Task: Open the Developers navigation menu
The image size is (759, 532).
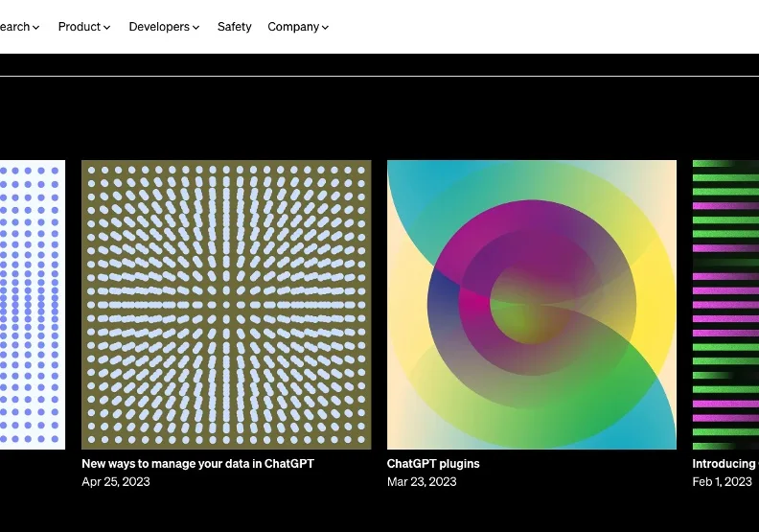Action: pos(164,27)
